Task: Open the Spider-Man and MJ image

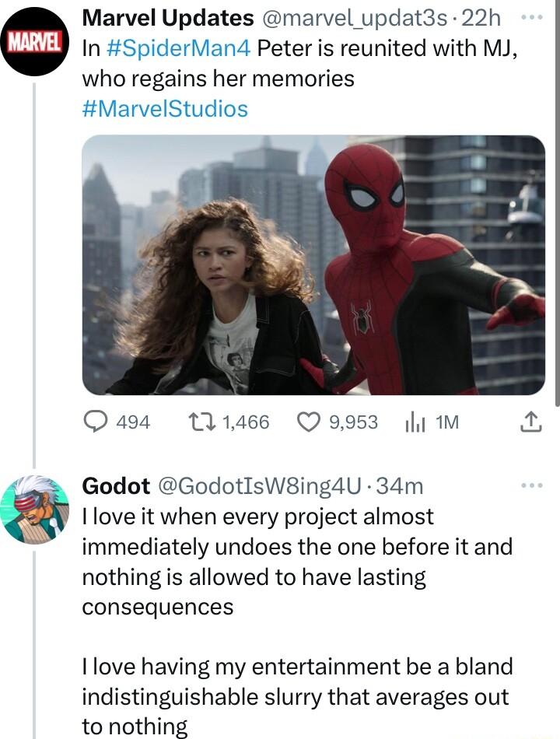Action: [x=311, y=264]
